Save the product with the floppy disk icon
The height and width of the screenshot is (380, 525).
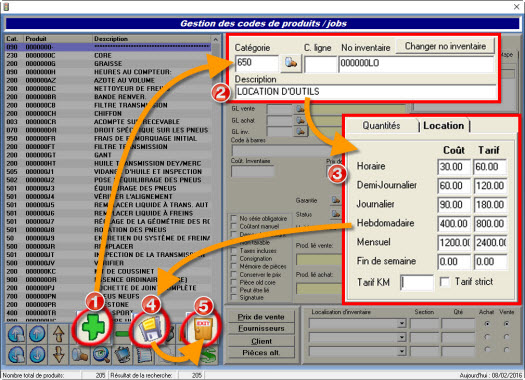[151, 329]
